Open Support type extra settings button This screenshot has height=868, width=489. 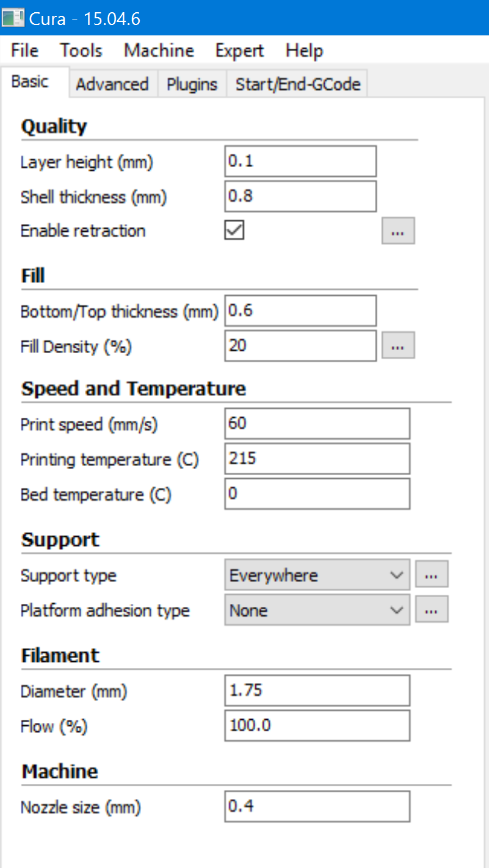tap(432, 575)
